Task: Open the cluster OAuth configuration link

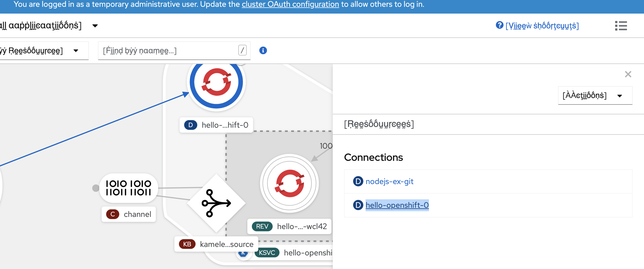Action: [x=290, y=4]
